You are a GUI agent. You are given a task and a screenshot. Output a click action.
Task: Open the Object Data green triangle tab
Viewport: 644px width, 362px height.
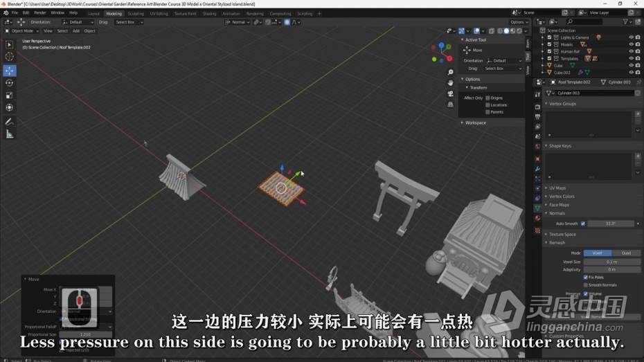pos(537,208)
